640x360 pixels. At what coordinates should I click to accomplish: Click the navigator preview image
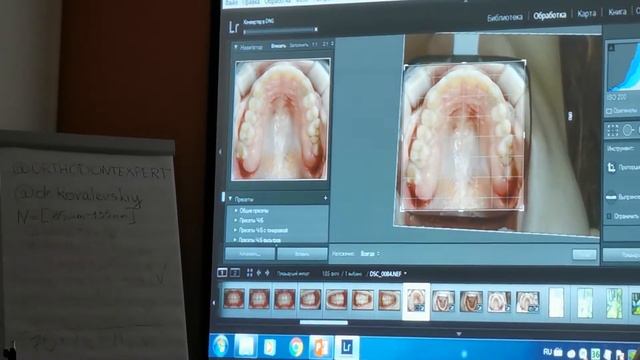coord(281,119)
